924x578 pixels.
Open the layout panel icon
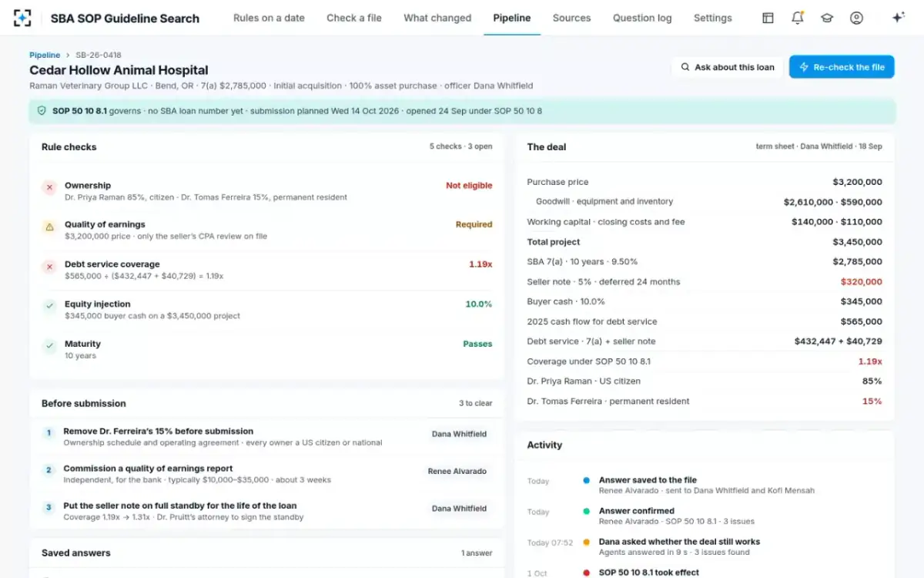768,18
